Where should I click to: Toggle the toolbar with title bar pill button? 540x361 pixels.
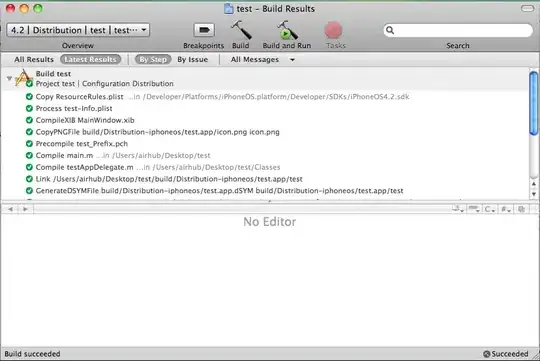pyautogui.click(x=527, y=9)
